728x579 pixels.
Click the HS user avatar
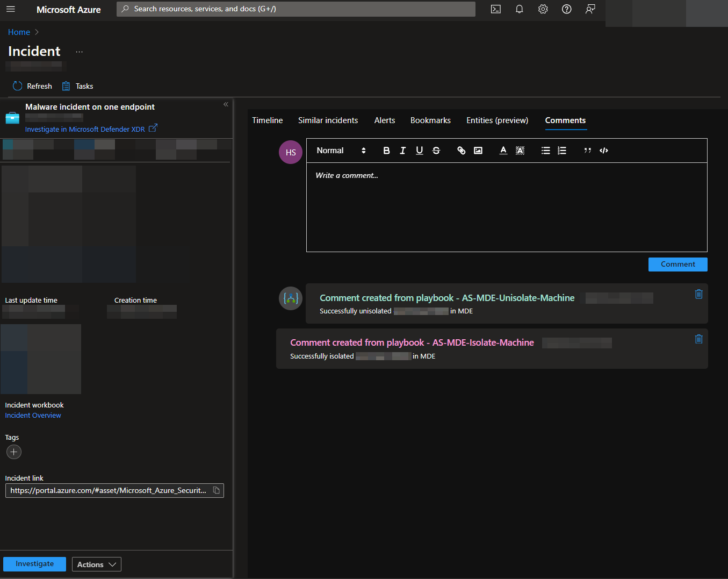(291, 152)
